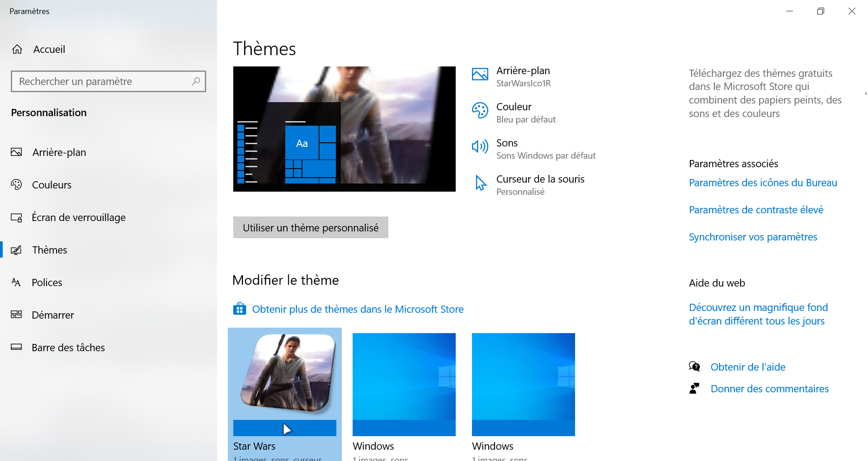Select Démarrer in the sidebar

click(52, 315)
